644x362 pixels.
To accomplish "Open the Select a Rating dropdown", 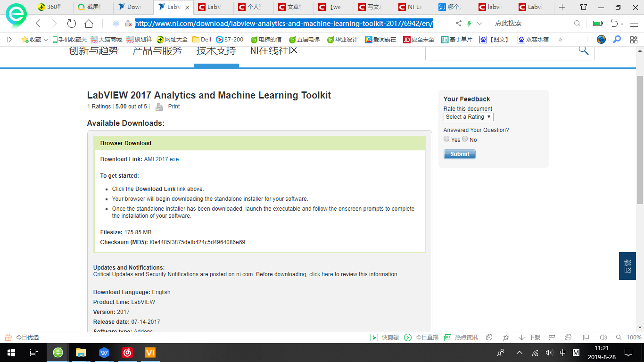I will click(x=468, y=116).
